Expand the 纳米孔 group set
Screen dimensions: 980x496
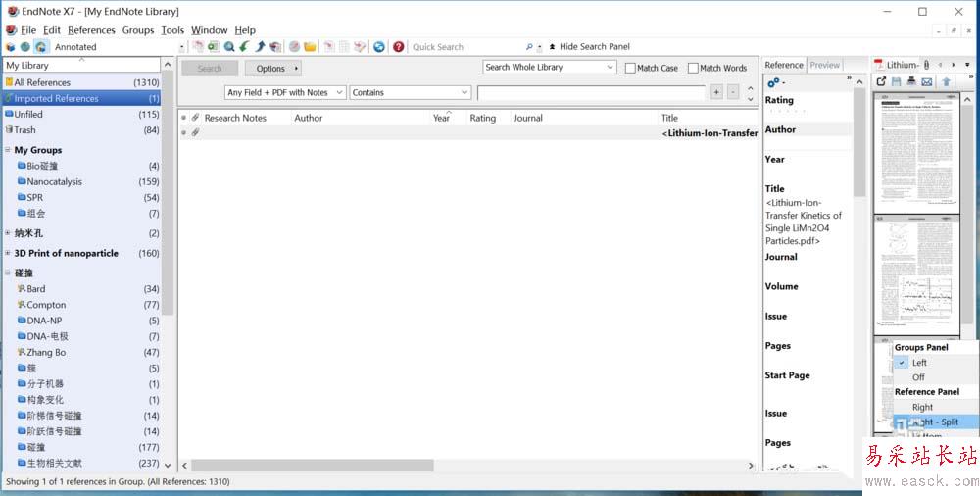(x=8, y=233)
